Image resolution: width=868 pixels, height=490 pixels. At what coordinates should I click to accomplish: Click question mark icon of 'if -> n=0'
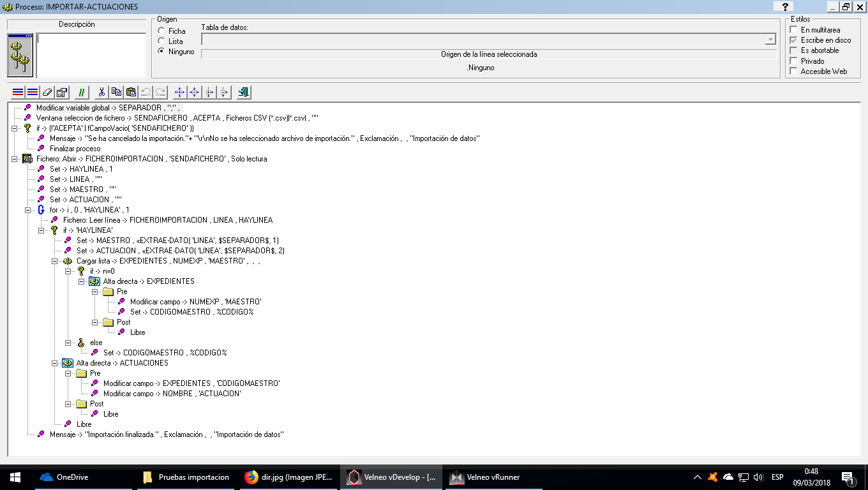point(81,271)
